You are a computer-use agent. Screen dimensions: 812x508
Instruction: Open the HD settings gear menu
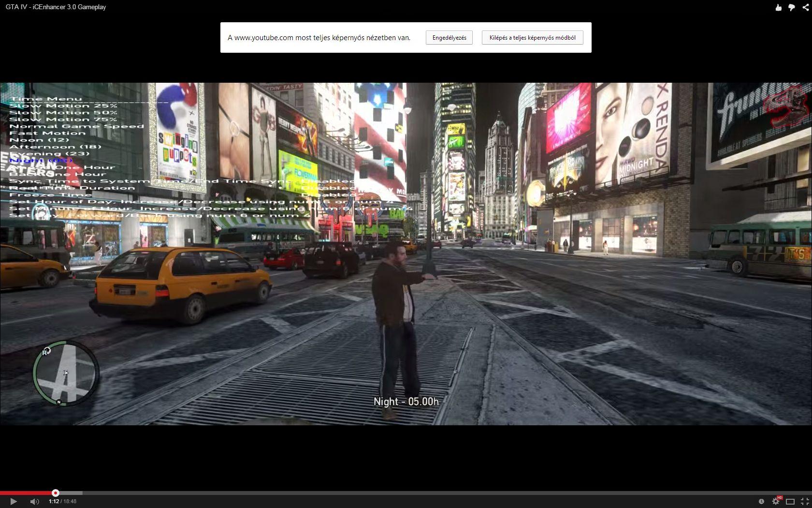[776, 501]
